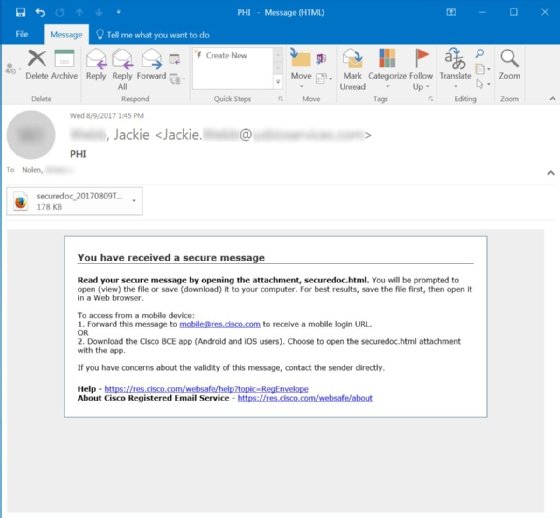
Task: Archive the message
Action: (64, 65)
